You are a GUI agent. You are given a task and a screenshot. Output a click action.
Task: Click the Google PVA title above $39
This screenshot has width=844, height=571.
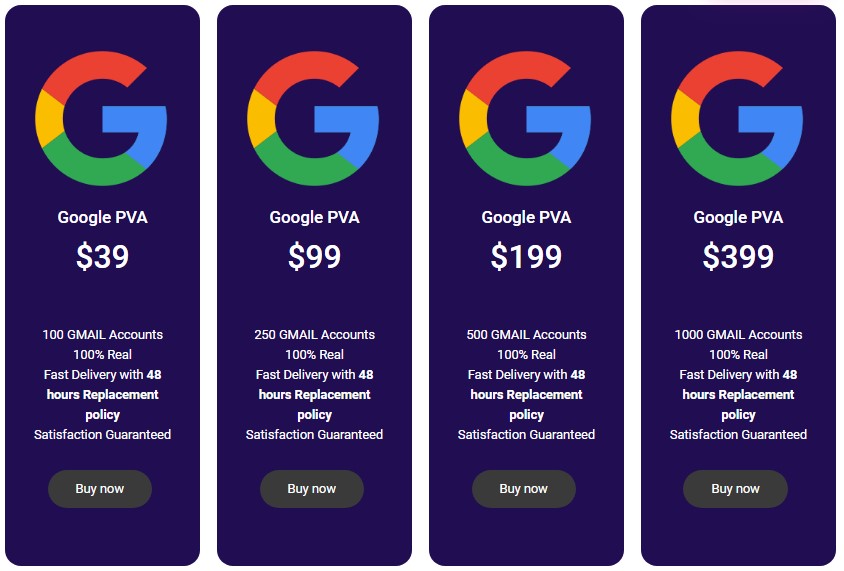[x=102, y=217]
